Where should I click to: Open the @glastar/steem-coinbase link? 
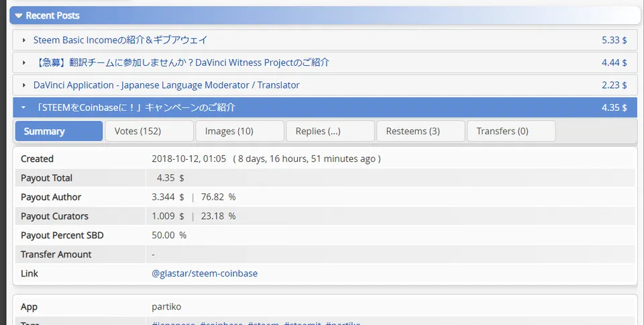tap(205, 274)
